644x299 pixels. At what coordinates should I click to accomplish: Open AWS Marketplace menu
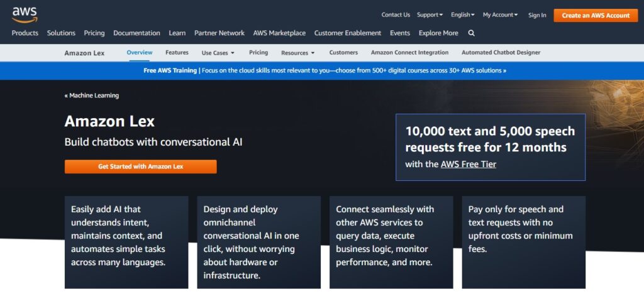click(x=279, y=33)
